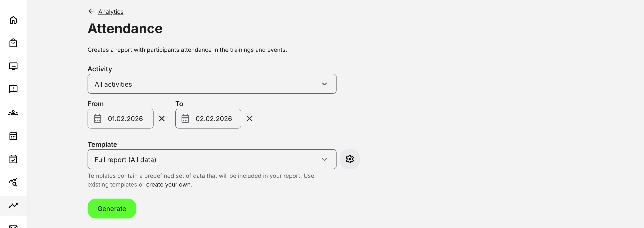Image resolution: width=644 pixels, height=228 pixels.
Task: Open the Shop sidebar icon
Action: 13,43
